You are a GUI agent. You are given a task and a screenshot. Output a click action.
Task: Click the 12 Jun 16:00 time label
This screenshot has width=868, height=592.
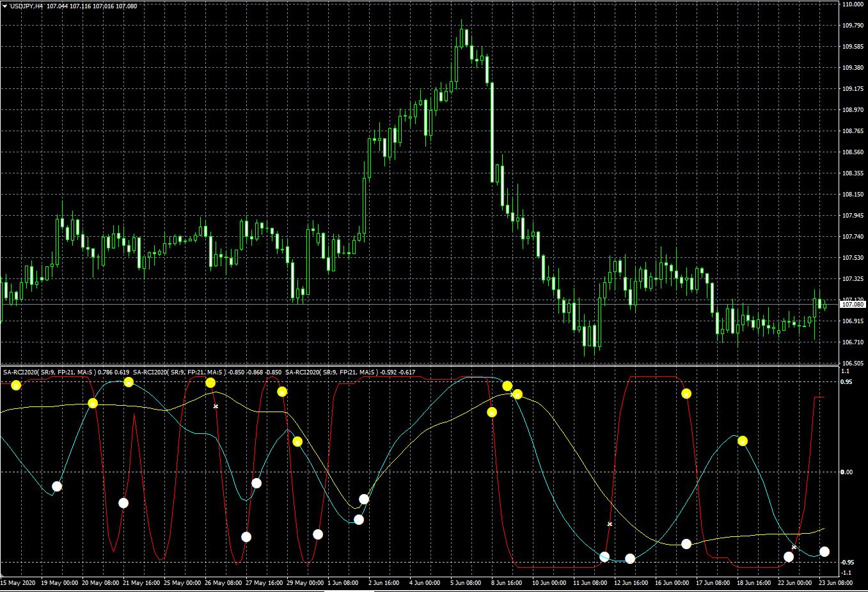click(x=631, y=583)
